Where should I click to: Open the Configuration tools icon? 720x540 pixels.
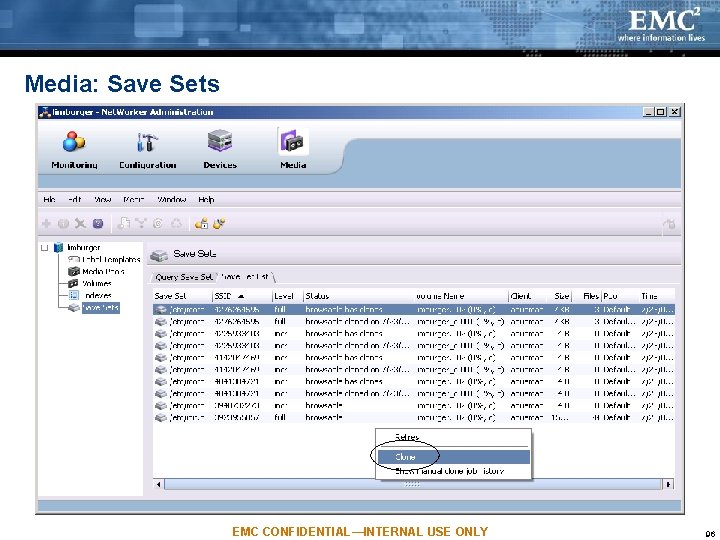(147, 141)
